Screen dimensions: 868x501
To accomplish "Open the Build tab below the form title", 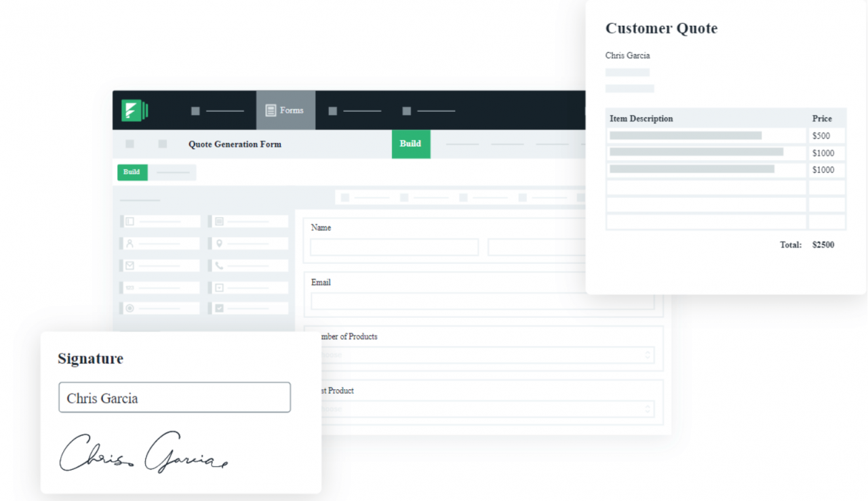I will [x=132, y=172].
